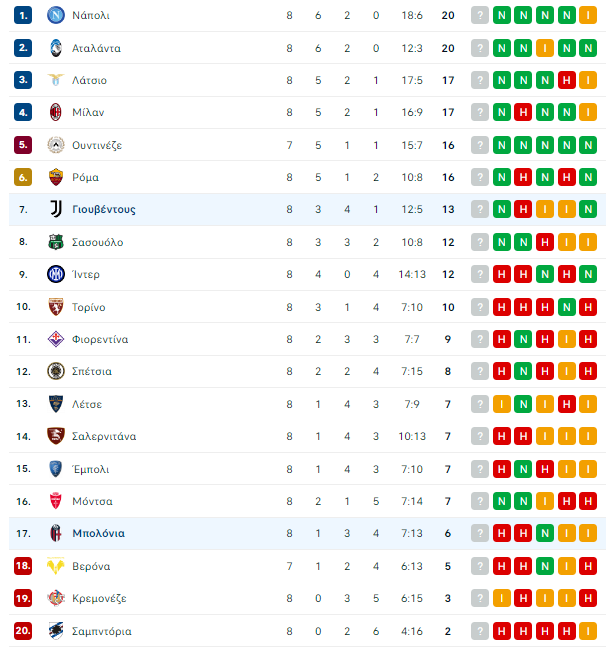This screenshot has width=616, height=653.
Task: Select the Inter club badge
Action: 56,274
